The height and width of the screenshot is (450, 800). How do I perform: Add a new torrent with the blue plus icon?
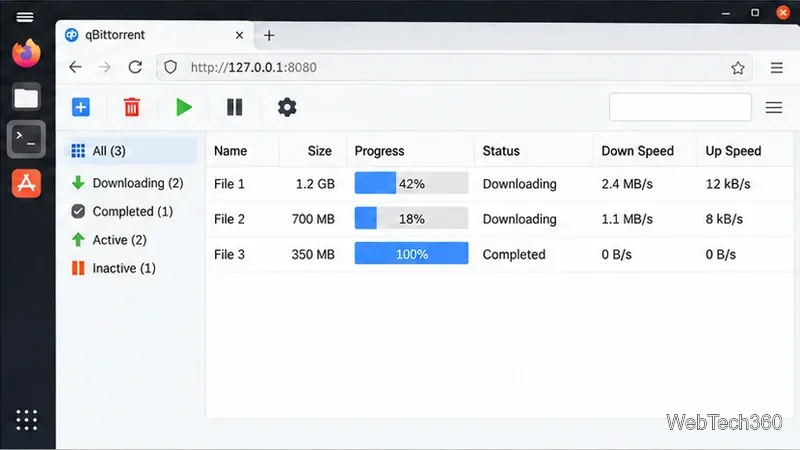point(81,107)
